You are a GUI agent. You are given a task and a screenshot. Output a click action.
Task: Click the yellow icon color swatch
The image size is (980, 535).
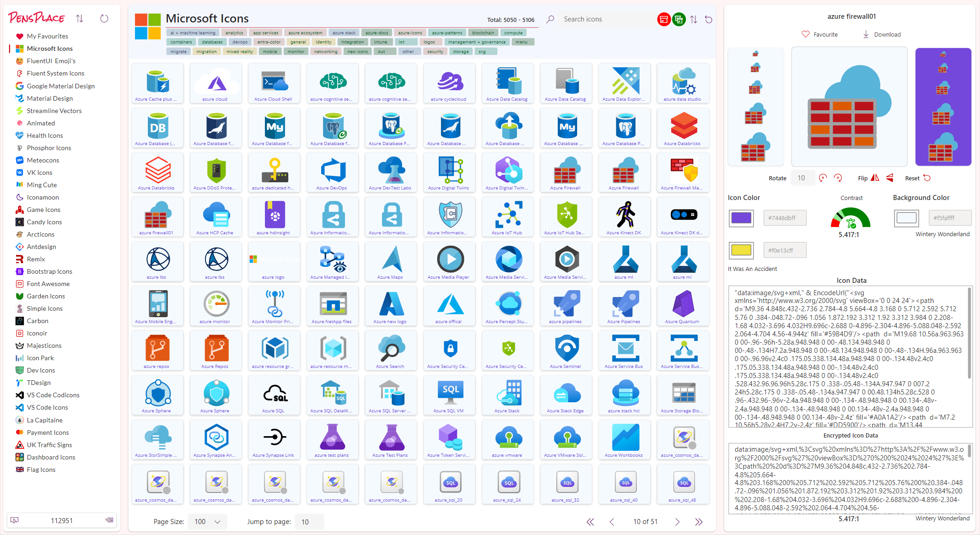741,250
